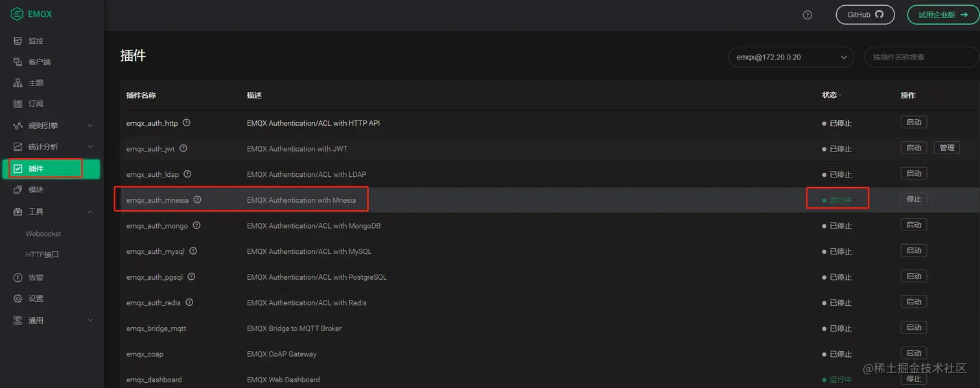Click the 通用 general sidebar icon

pos(17,321)
